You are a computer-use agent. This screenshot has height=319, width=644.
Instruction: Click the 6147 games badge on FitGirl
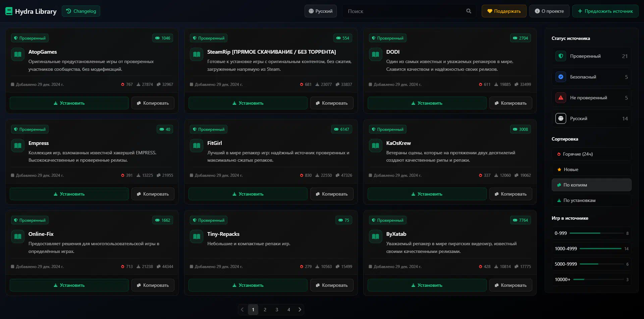[x=341, y=129]
